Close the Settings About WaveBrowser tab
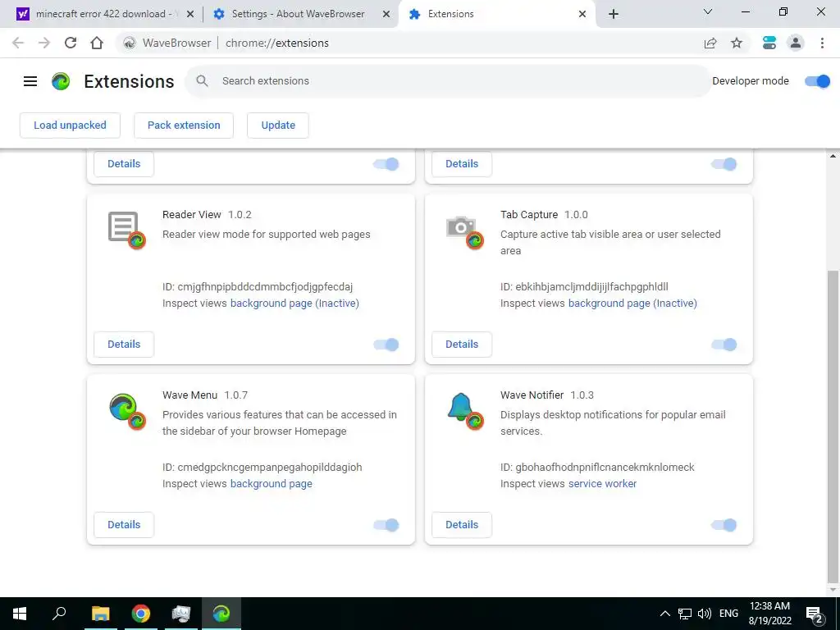Image resolution: width=840 pixels, height=630 pixels. tap(386, 15)
